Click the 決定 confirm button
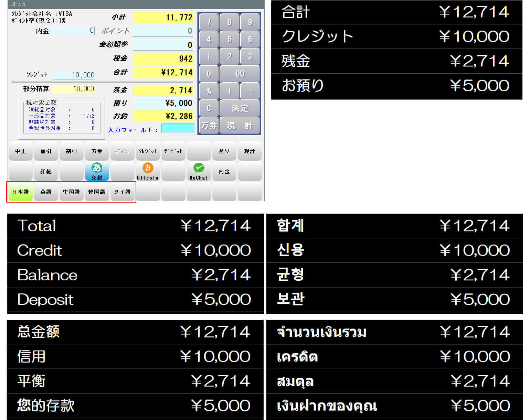Screen dimensions: 530x420 pyautogui.click(x=240, y=108)
